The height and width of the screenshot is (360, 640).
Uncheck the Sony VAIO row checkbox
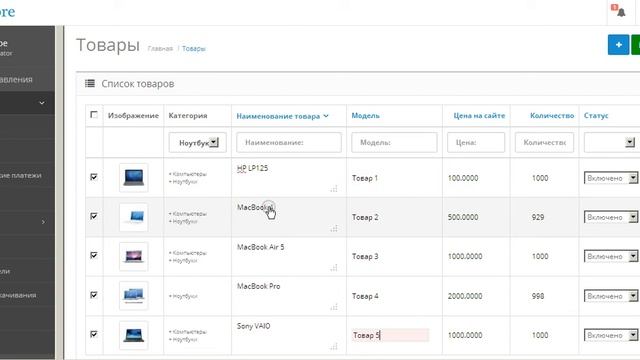point(94,334)
